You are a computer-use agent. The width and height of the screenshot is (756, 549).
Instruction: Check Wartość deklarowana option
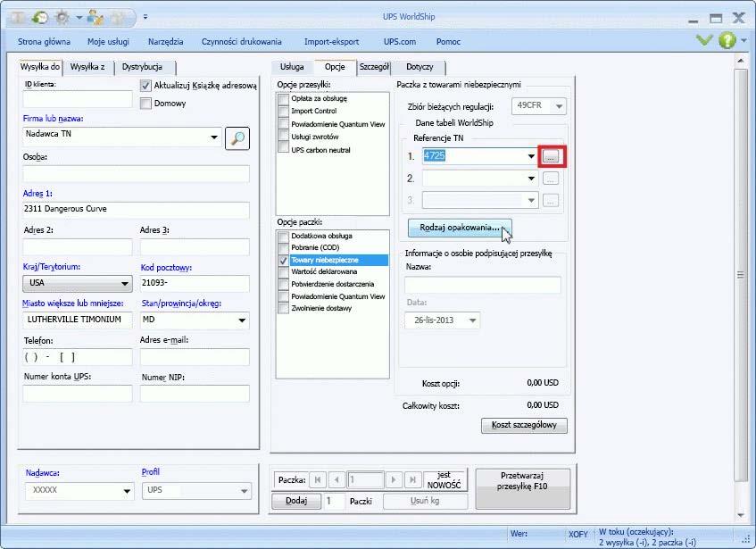coord(284,272)
